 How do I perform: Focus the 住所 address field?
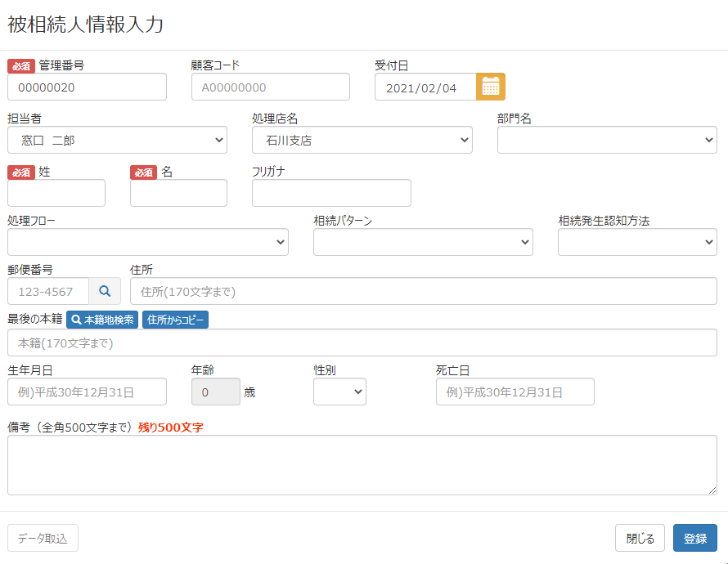tap(423, 291)
